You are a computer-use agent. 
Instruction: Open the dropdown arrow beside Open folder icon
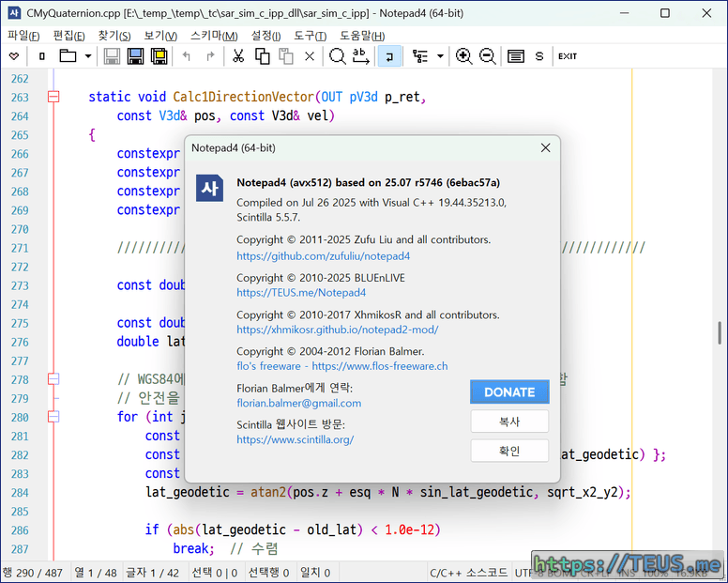(x=88, y=56)
